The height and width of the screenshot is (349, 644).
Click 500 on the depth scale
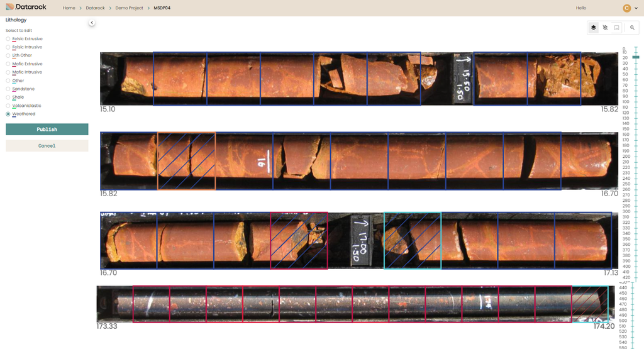pos(623,321)
